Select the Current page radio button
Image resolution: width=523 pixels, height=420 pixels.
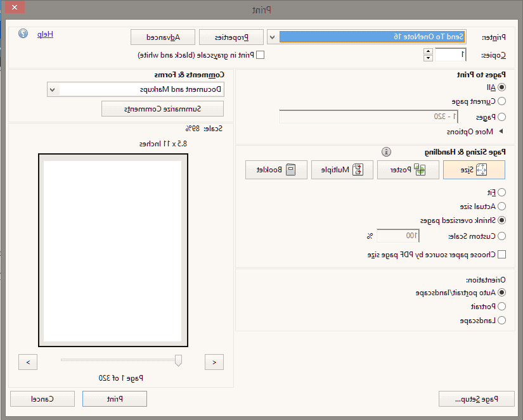click(x=501, y=101)
